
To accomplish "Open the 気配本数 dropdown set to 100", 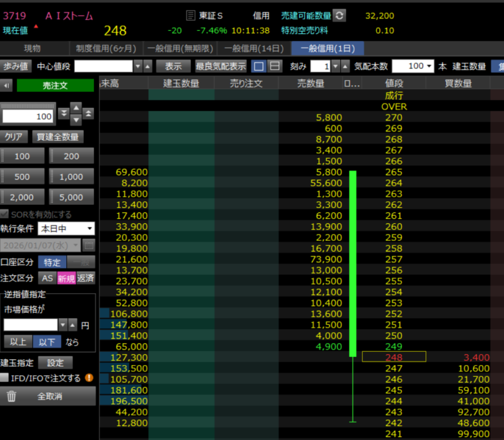I will (413, 66).
